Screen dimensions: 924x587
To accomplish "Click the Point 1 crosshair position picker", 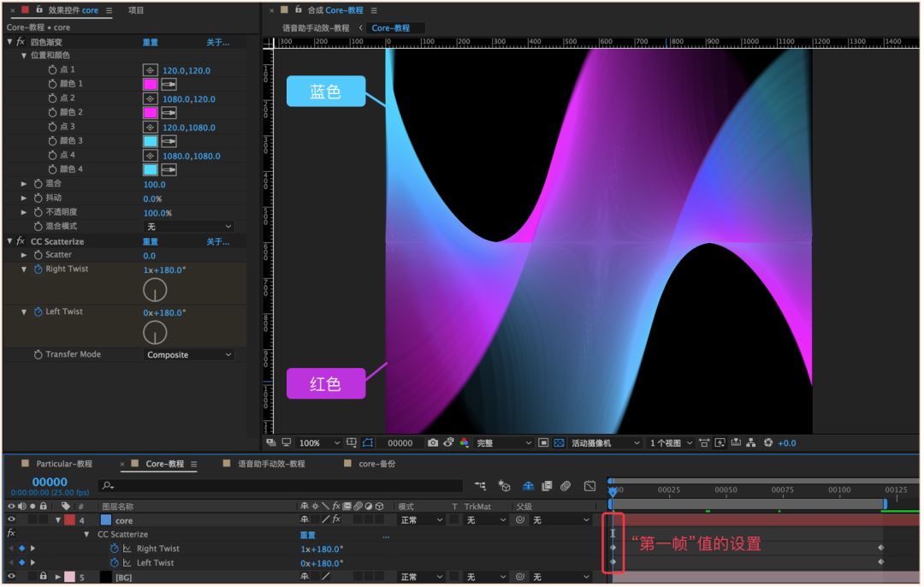I will [151, 70].
